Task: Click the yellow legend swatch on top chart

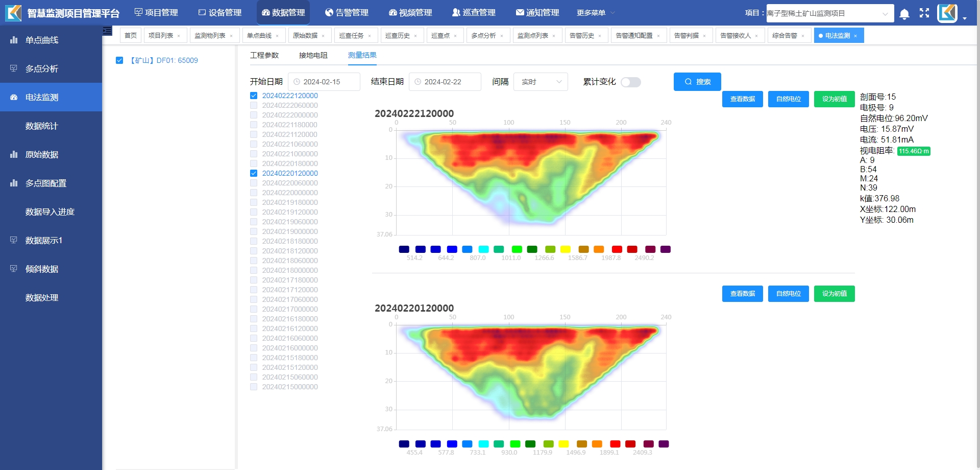Action: [x=566, y=249]
